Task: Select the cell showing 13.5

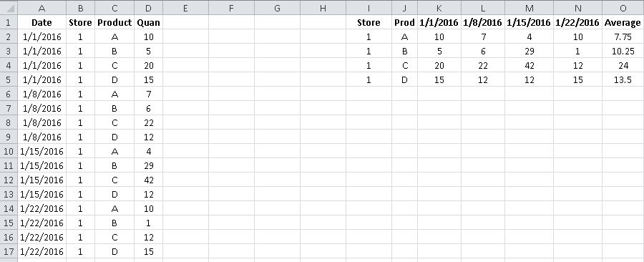Action: [x=623, y=79]
